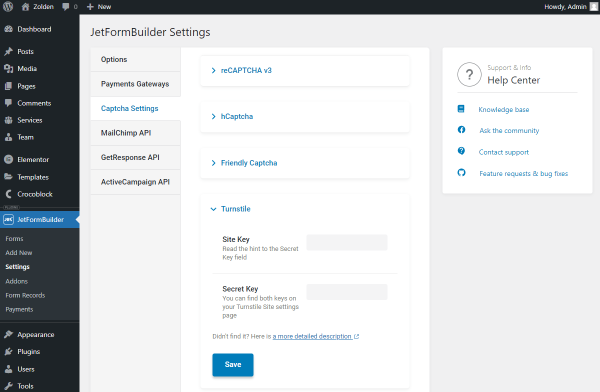This screenshot has width=600, height=392.
Task: Click the Templates folder icon
Action: (8, 177)
